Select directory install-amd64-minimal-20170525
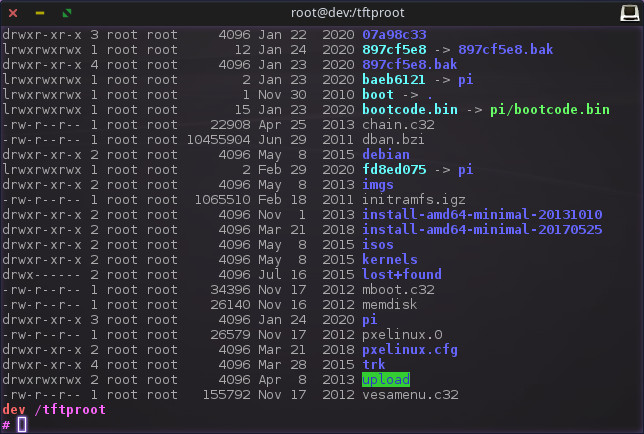 coord(482,230)
